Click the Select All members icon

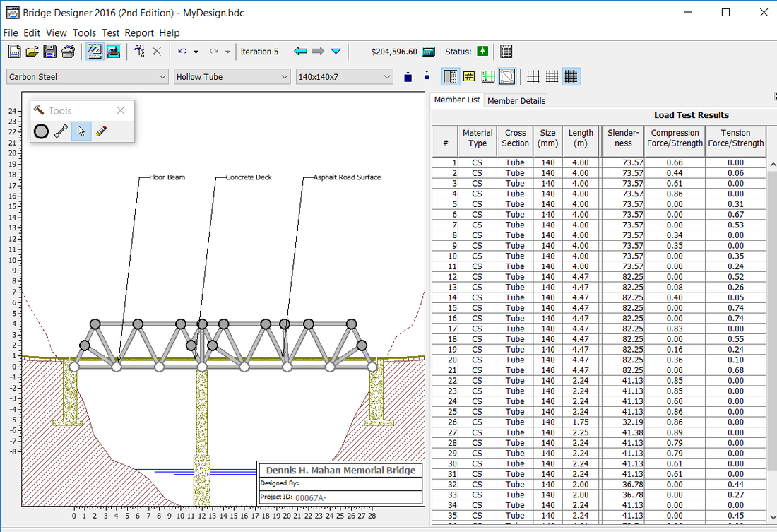click(x=140, y=51)
